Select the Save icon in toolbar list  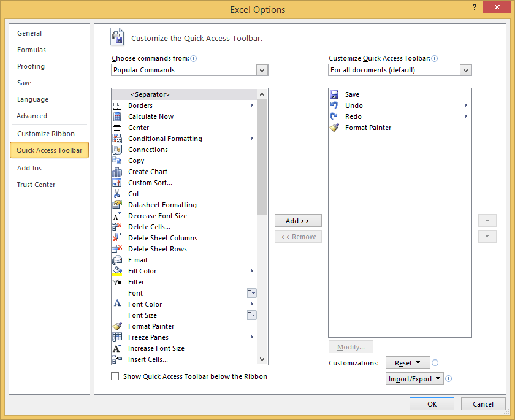click(334, 94)
